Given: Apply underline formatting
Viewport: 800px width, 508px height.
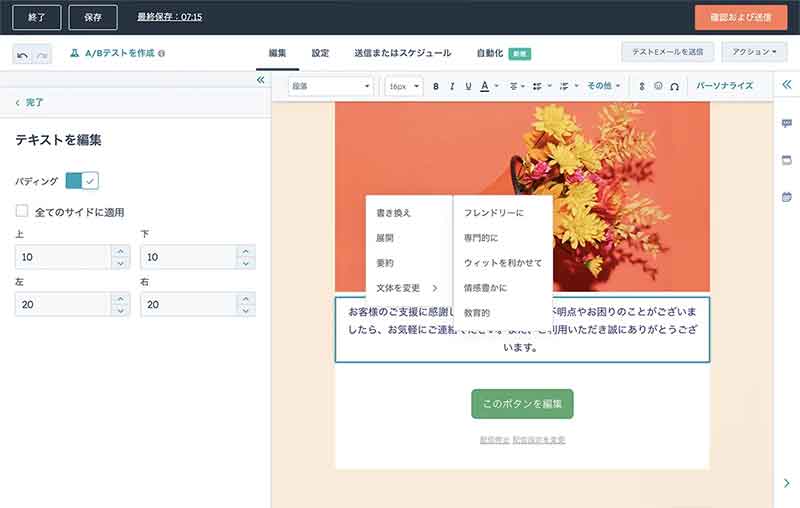Looking at the screenshot, I should click(x=468, y=86).
